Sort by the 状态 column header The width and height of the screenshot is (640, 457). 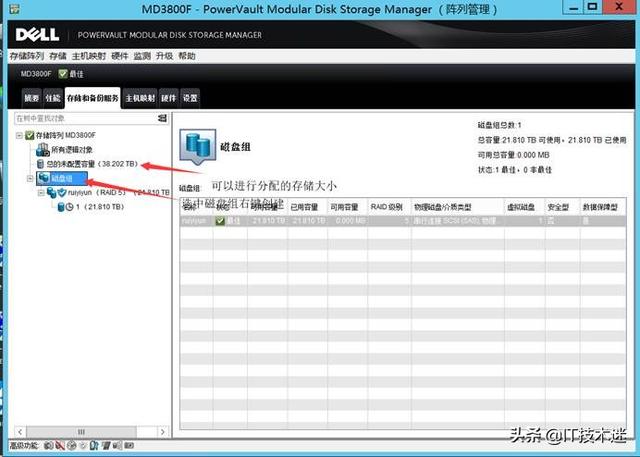(230, 207)
